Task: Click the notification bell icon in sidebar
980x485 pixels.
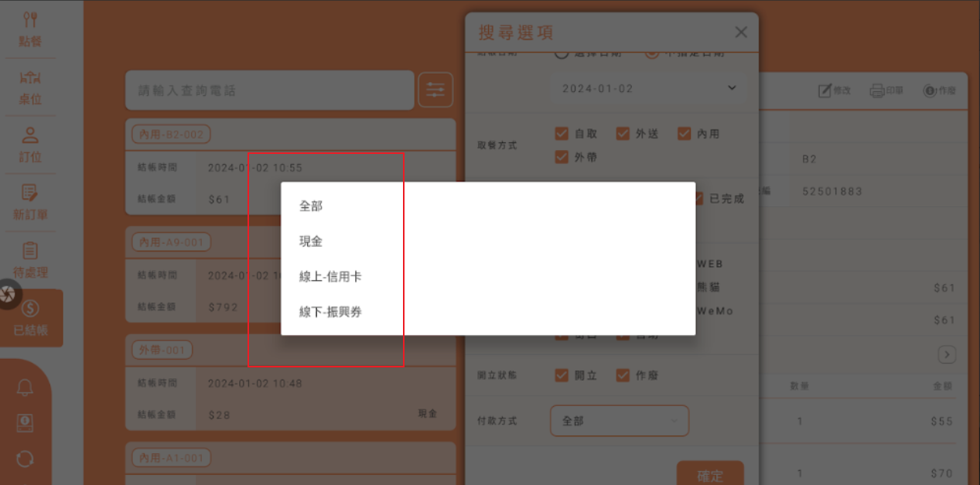Action: click(x=25, y=388)
